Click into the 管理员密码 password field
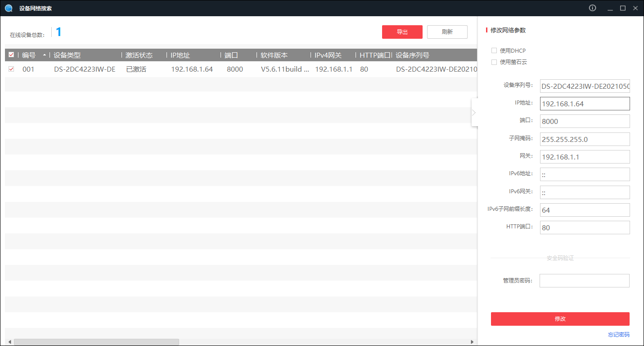Screen dimensions: 644x346 (x=584, y=281)
